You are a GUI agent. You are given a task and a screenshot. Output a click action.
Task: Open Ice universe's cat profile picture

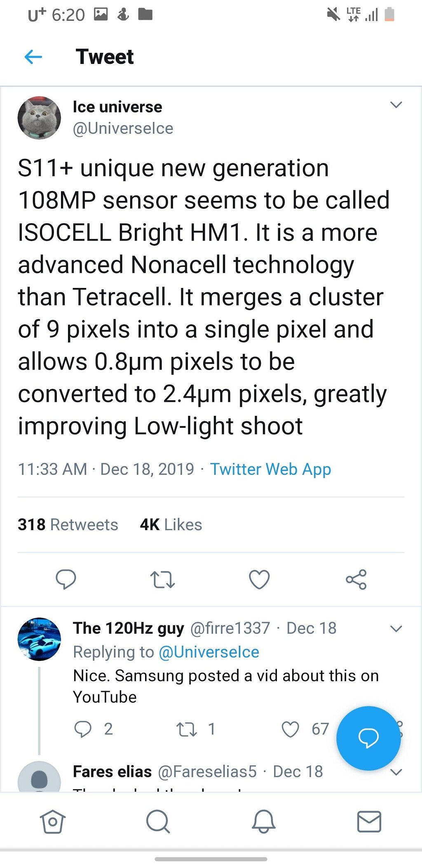(39, 118)
